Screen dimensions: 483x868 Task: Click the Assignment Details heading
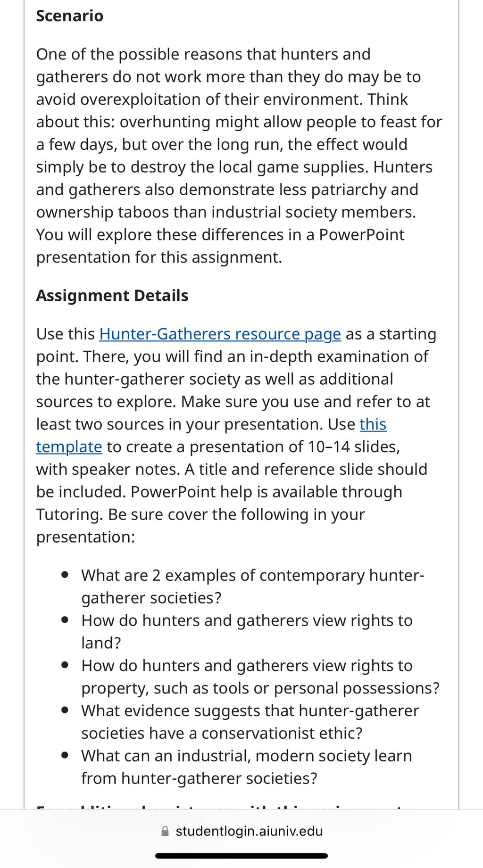point(112,296)
